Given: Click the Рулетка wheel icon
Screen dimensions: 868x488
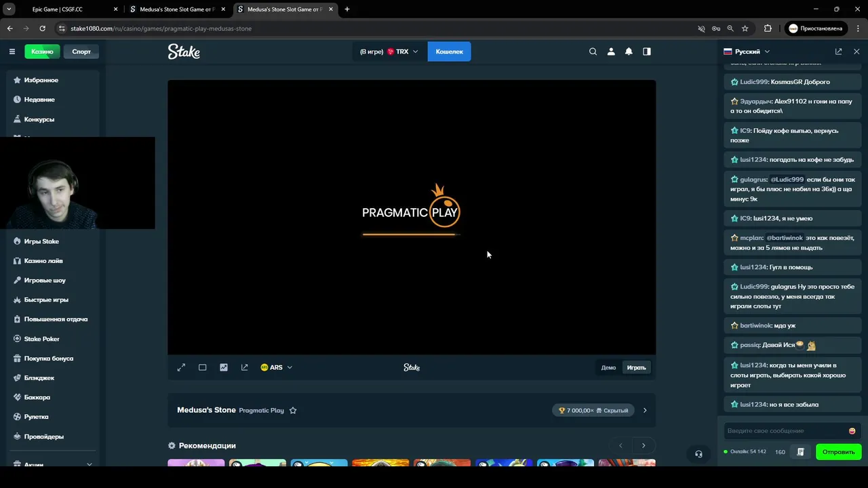Looking at the screenshot, I should point(18,417).
